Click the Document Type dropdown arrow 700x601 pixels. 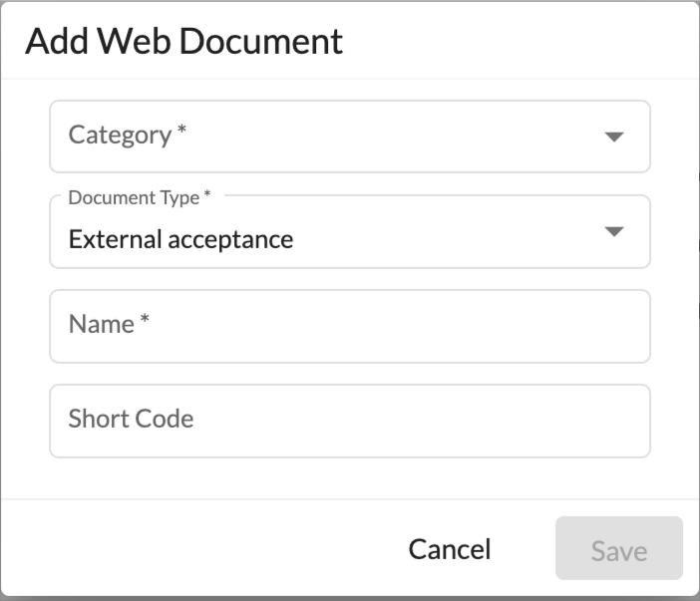(614, 231)
